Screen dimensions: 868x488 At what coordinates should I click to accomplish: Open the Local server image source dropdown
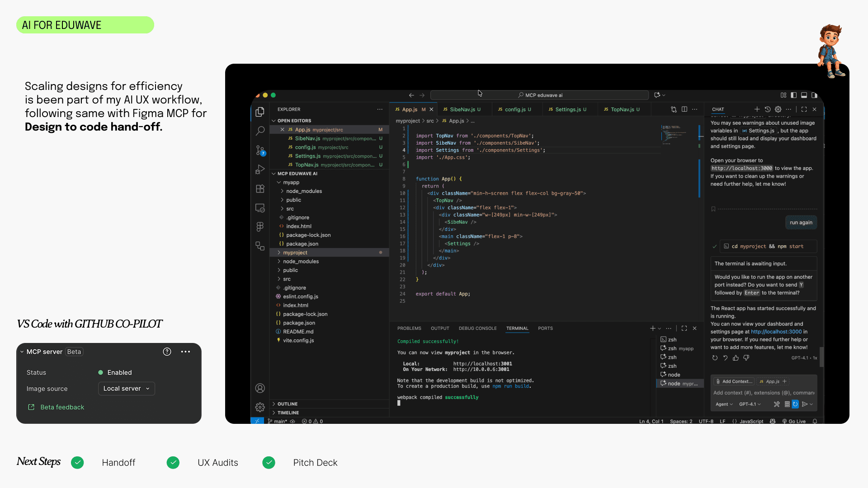(x=127, y=389)
